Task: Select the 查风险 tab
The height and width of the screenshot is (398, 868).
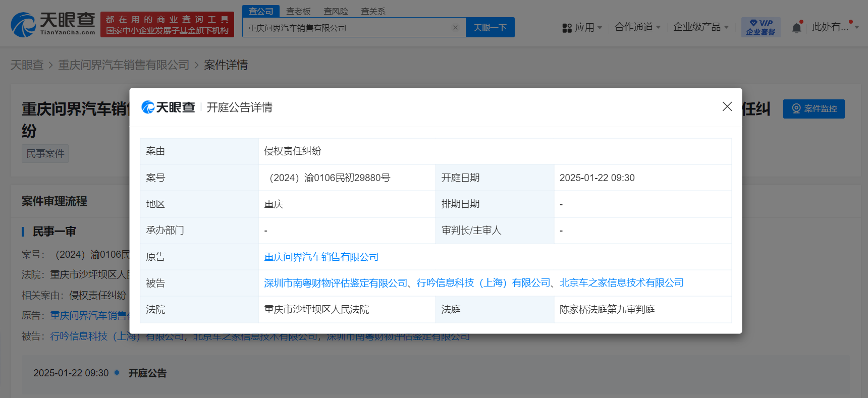Action: pyautogui.click(x=336, y=11)
